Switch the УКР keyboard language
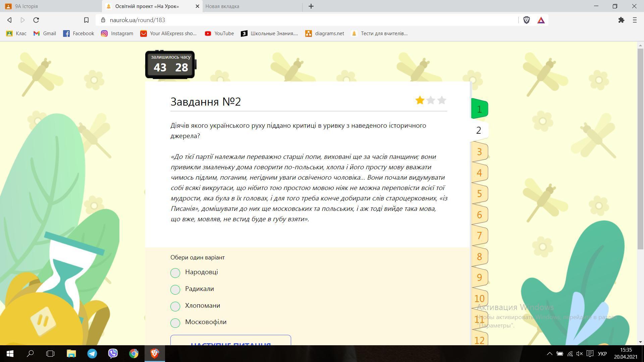644x362 pixels. 602,354
